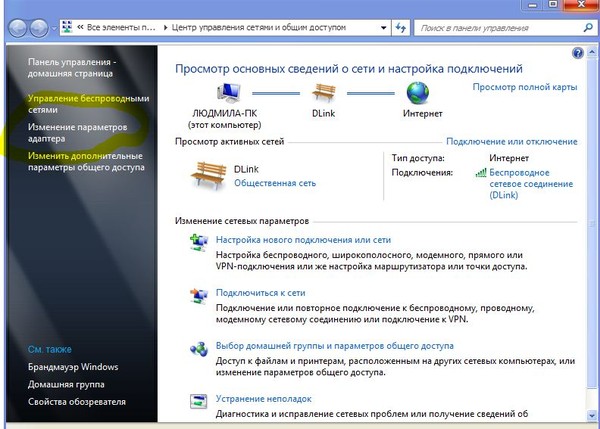Image resolution: width=600 pixels, height=429 pixels.
Task: Click 'Подключение или отключение' link
Action: pyautogui.click(x=512, y=142)
